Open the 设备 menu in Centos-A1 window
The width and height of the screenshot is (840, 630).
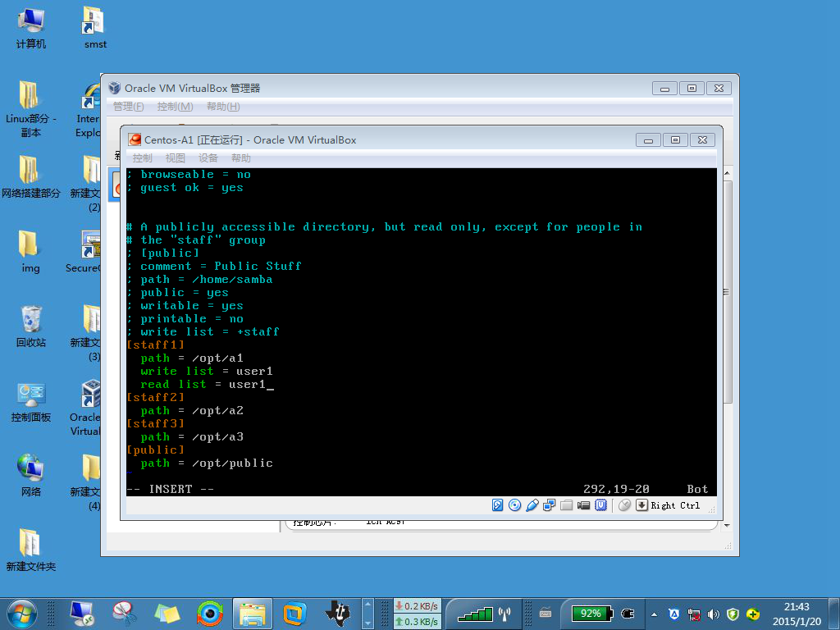point(208,158)
